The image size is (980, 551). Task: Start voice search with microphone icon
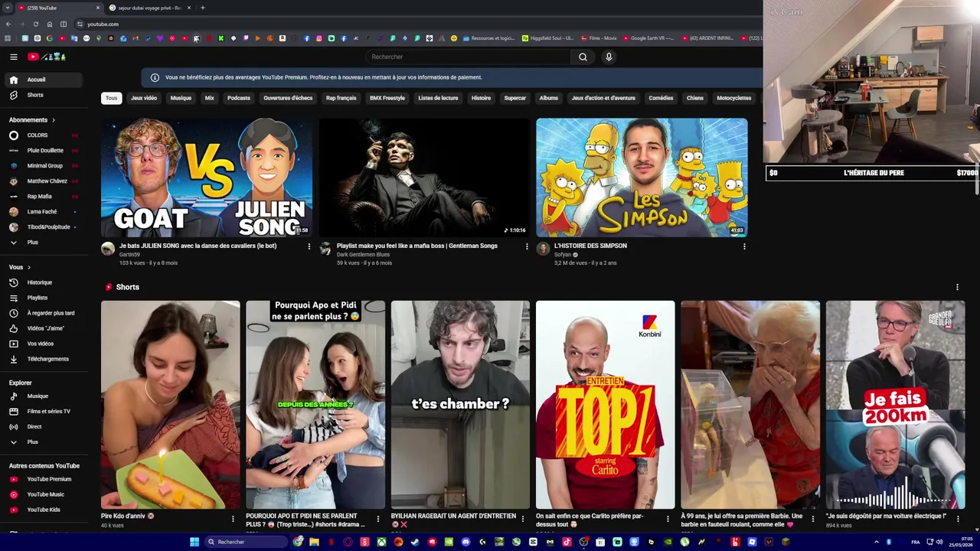609,57
